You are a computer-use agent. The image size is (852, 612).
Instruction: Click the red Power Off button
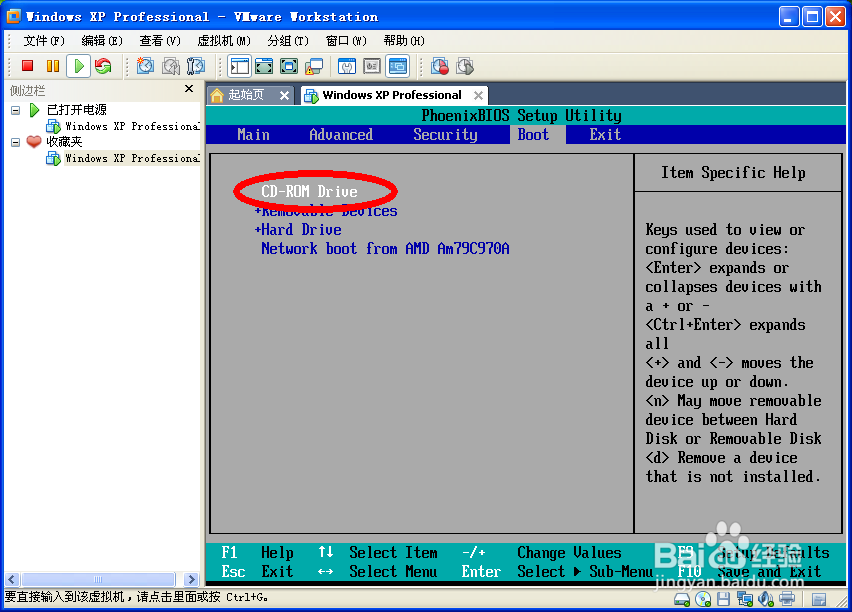pos(27,66)
